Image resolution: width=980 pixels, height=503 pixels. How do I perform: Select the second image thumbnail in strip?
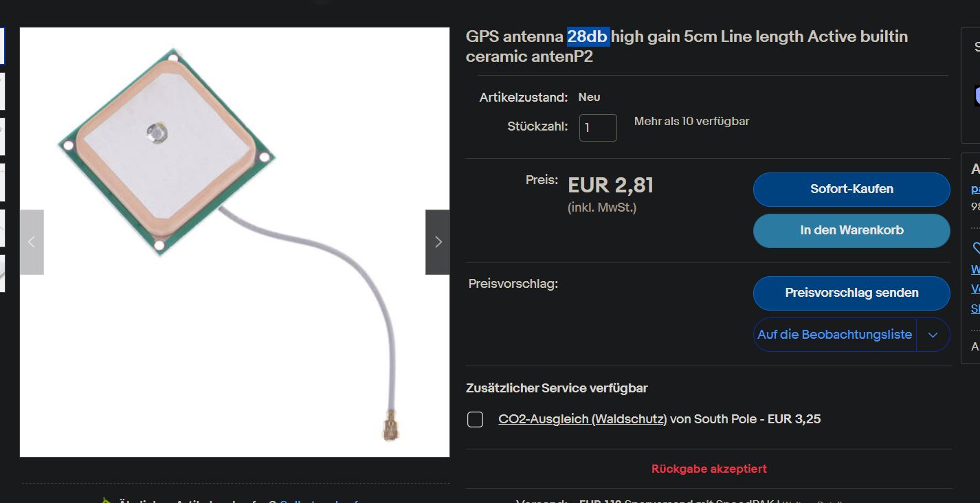tap(2, 91)
